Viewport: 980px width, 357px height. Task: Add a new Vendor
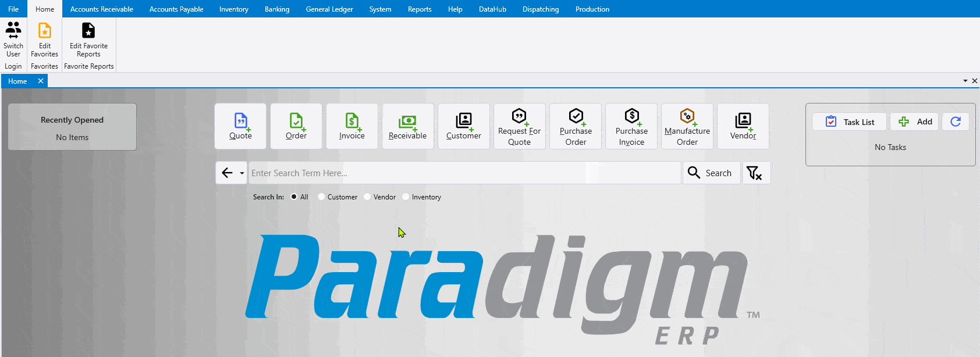tap(743, 126)
